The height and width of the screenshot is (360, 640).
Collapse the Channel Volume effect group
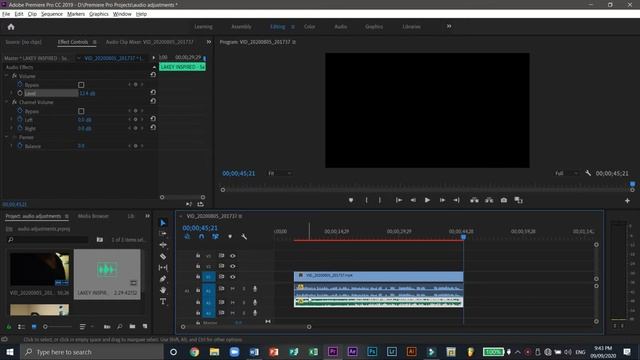(x=6, y=102)
